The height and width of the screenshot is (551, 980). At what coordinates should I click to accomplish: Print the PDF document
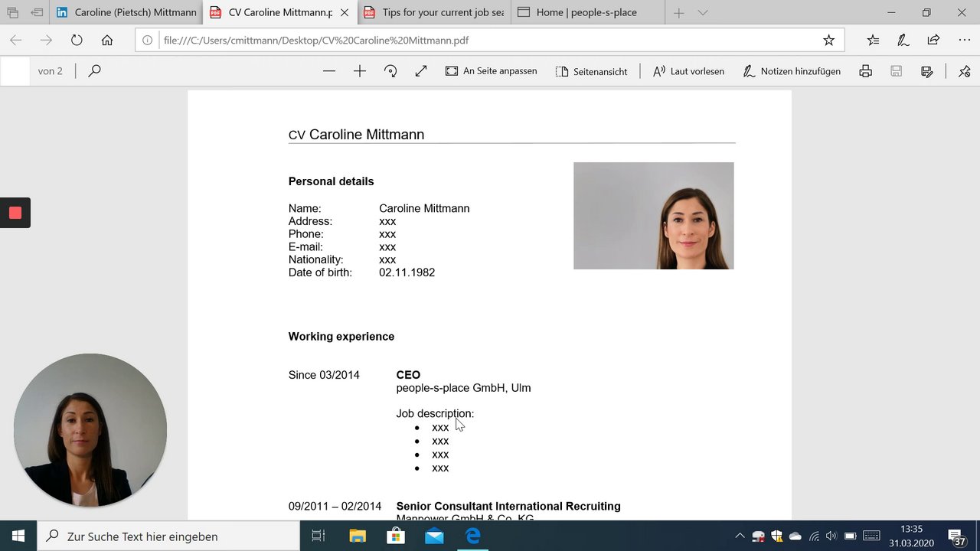click(865, 71)
